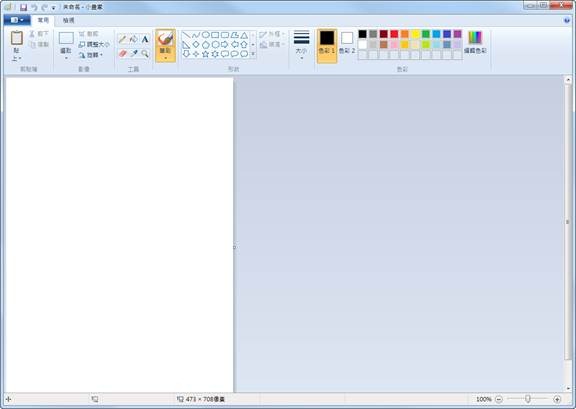576x409 pixels.
Task: Open Customize Quick Access Toolbar dropdown
Action: 54,8
